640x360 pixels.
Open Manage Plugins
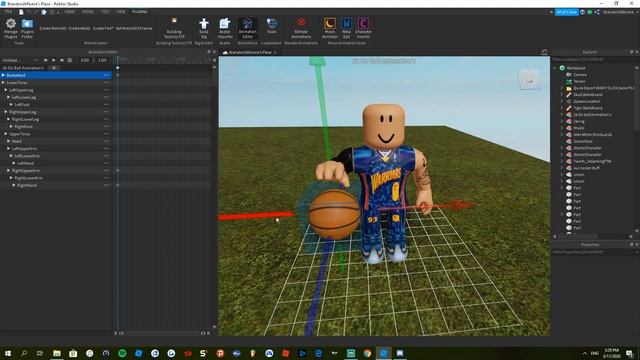(11, 28)
